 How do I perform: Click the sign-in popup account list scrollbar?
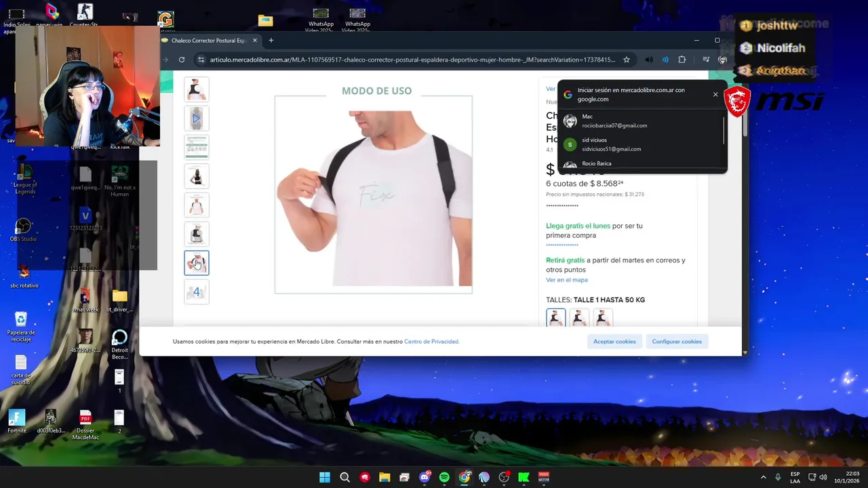click(724, 130)
